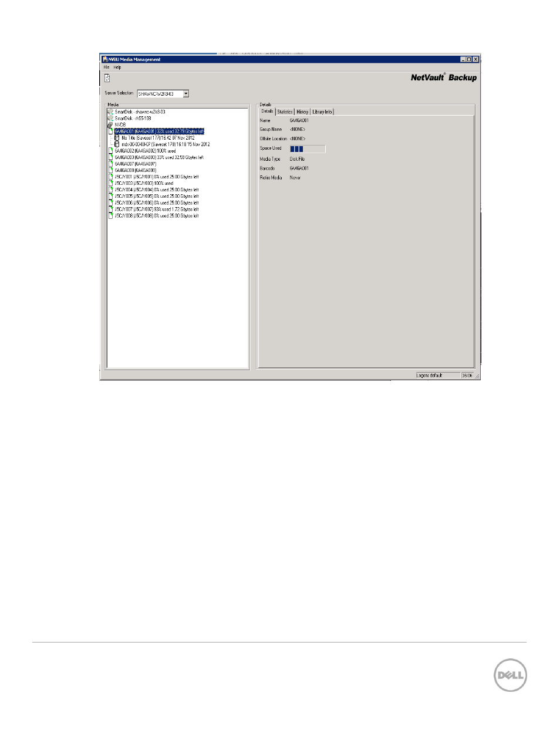Image resolution: width=560 pixels, height=747 pixels.
Task: Click the 06/06 date in status bar
Action: click(467, 376)
